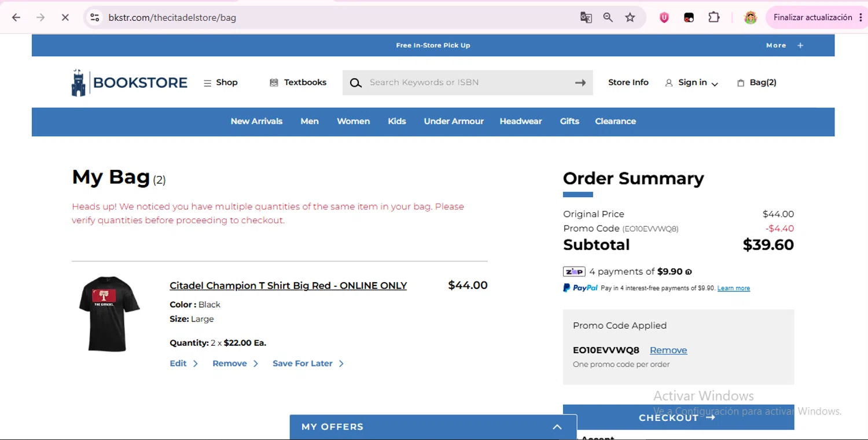Go back to the previous browser page
The height and width of the screenshot is (440, 868).
16,17
